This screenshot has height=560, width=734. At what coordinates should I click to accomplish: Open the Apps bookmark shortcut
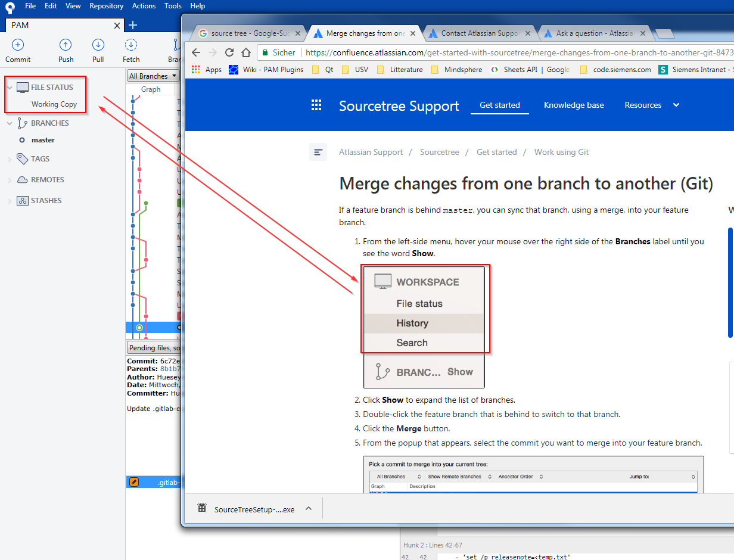[207, 70]
